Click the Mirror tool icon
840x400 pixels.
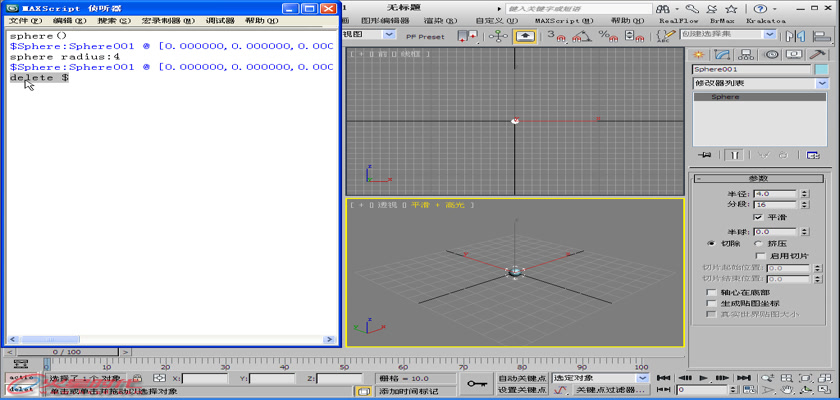tap(795, 36)
